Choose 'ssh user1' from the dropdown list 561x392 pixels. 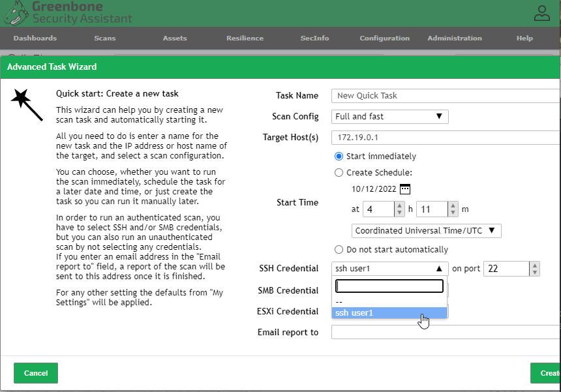click(x=389, y=313)
